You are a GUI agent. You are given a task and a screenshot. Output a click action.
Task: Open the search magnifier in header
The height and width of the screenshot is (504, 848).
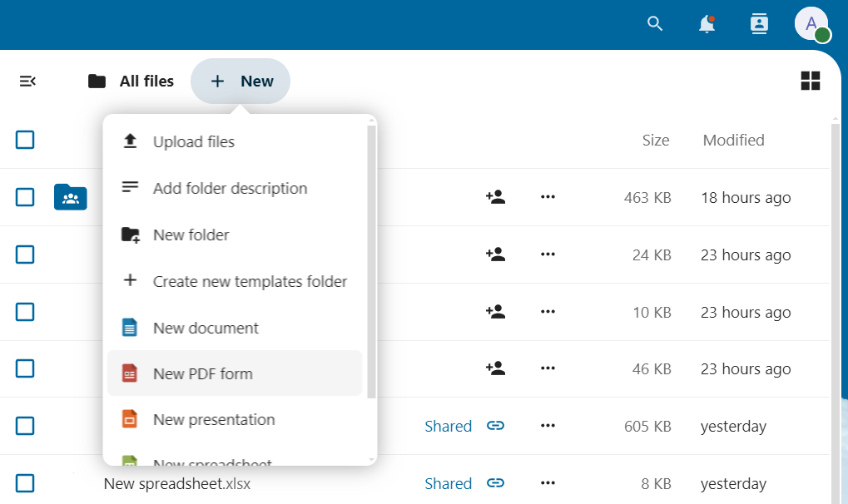655,24
